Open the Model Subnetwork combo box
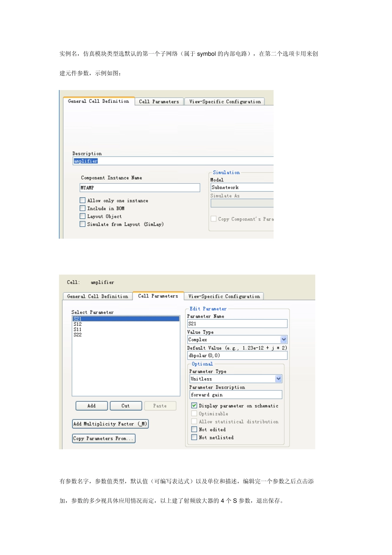This screenshot has width=392, height=555. pyautogui.click(x=242, y=187)
